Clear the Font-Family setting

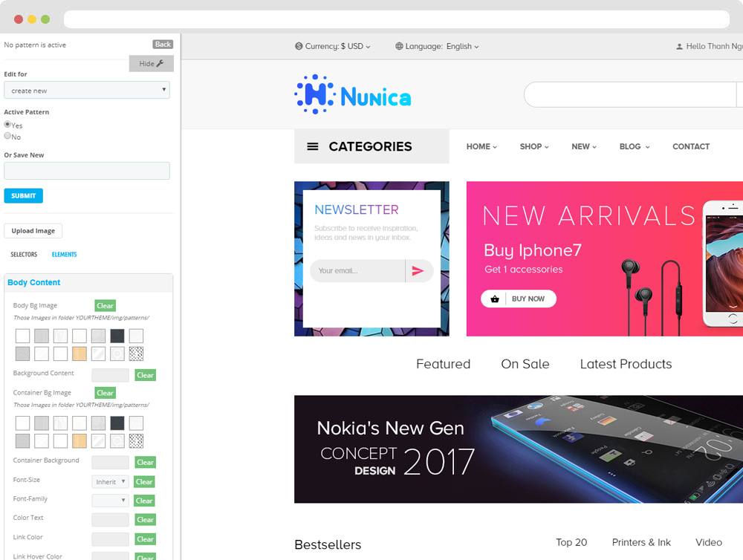click(x=144, y=501)
